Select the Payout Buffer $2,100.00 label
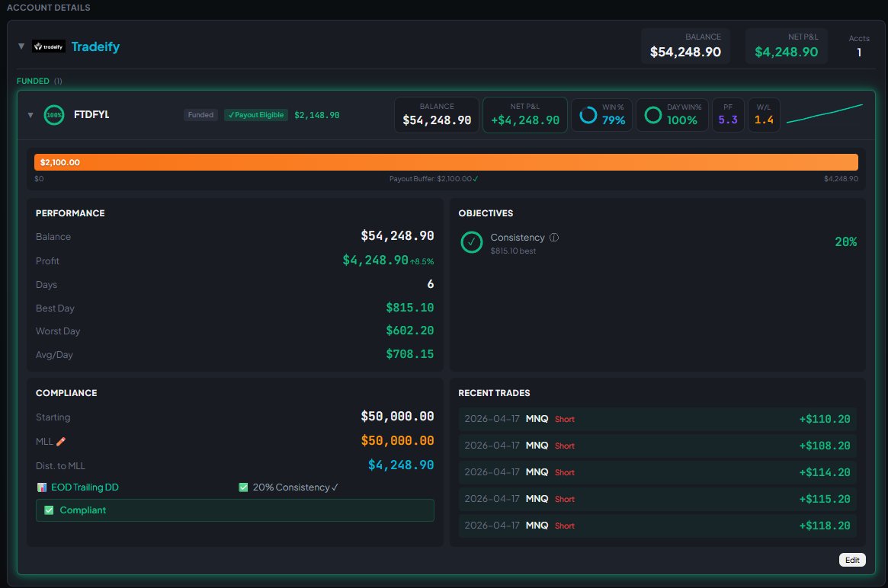888x588 pixels. pyautogui.click(x=433, y=179)
